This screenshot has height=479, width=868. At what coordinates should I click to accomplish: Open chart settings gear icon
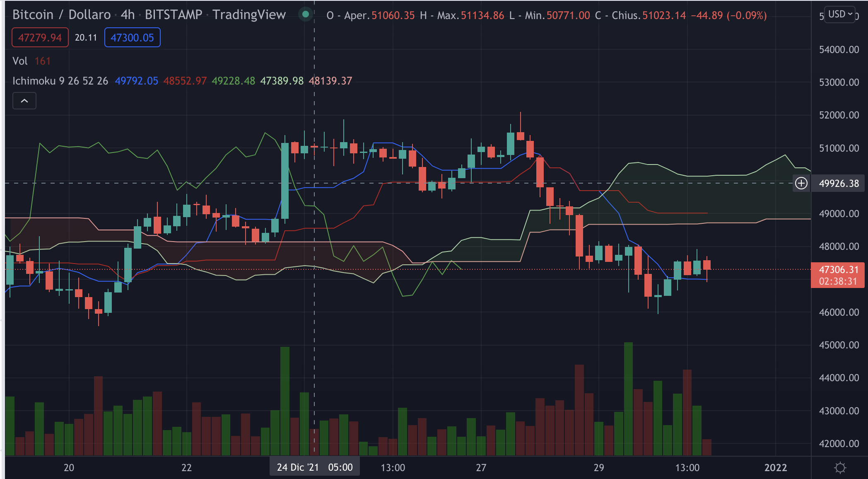point(840,468)
